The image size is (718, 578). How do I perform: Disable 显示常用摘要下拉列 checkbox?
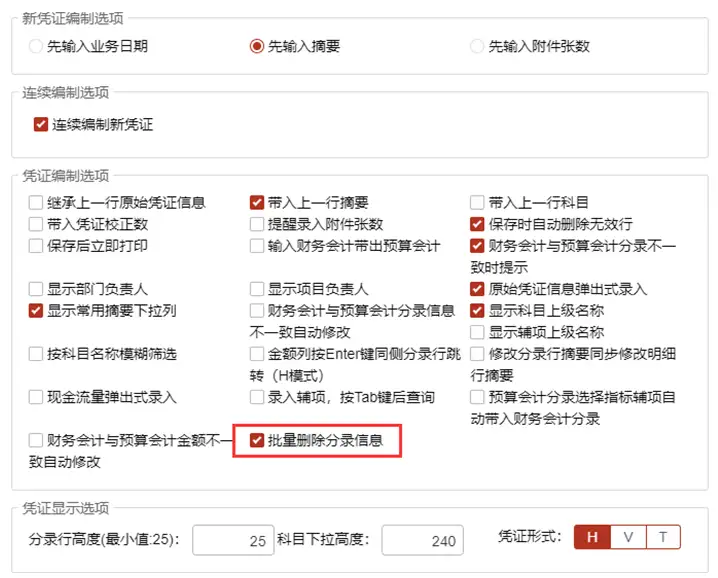point(36,311)
